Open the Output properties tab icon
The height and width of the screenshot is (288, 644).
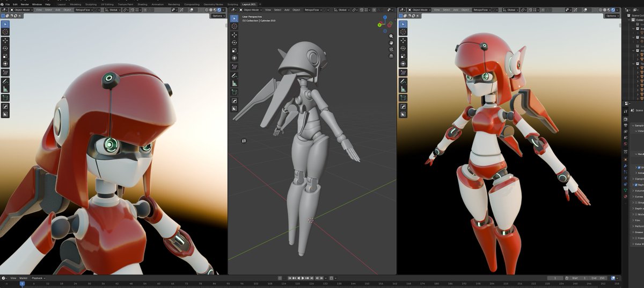[x=625, y=125]
